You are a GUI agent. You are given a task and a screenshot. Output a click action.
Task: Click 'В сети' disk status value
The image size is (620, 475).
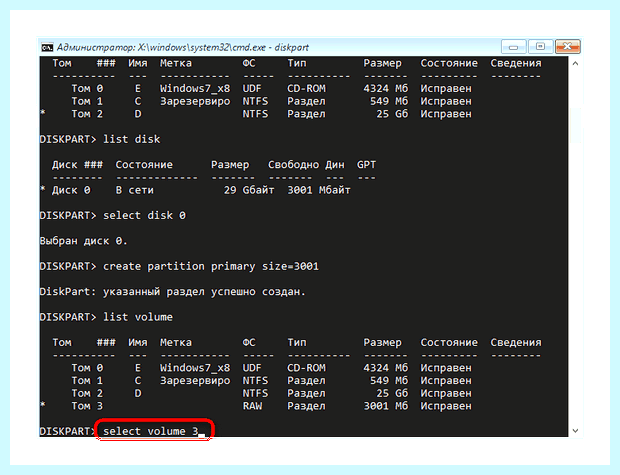(134, 190)
